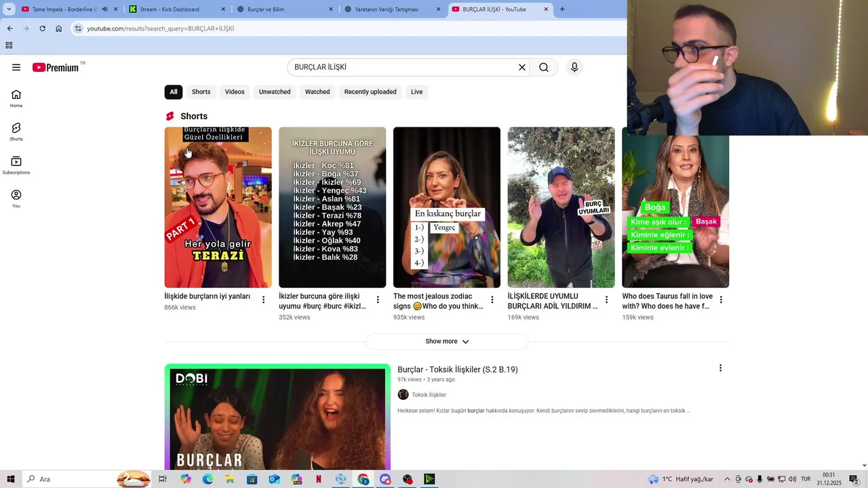Open Home in the YouTube sidebar
The height and width of the screenshot is (488, 868).
click(16, 99)
